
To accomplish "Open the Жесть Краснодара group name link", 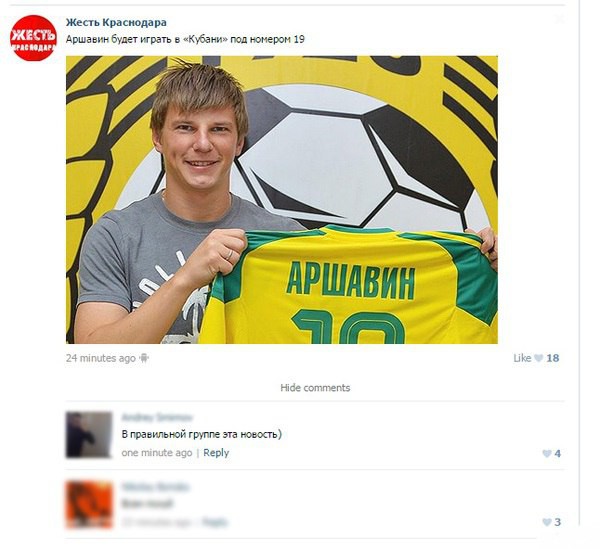I will coord(116,22).
